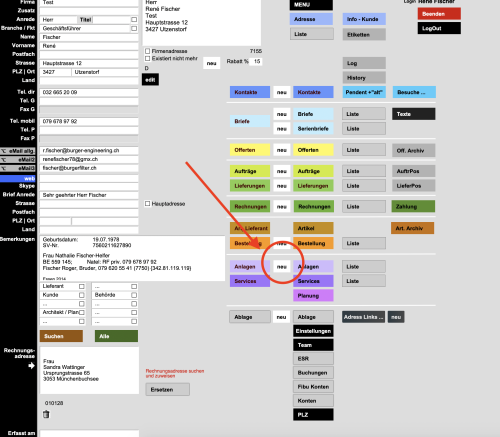This screenshot has height=437, width=500.
Task: Mark the Behörde checkbox
Action: click(x=134, y=295)
